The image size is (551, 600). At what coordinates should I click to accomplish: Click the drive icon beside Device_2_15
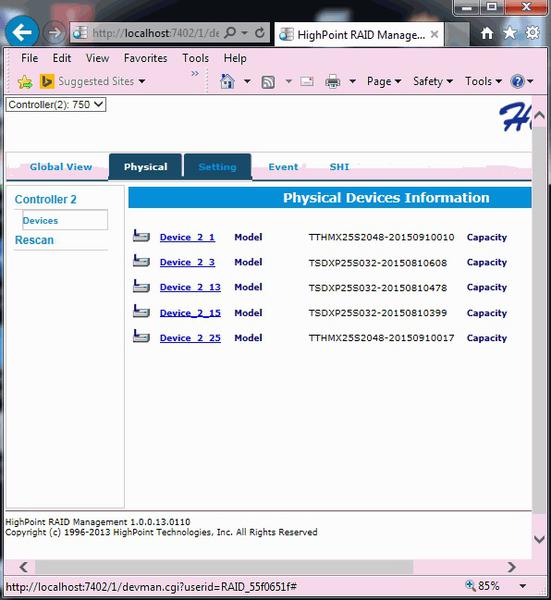[x=141, y=311]
